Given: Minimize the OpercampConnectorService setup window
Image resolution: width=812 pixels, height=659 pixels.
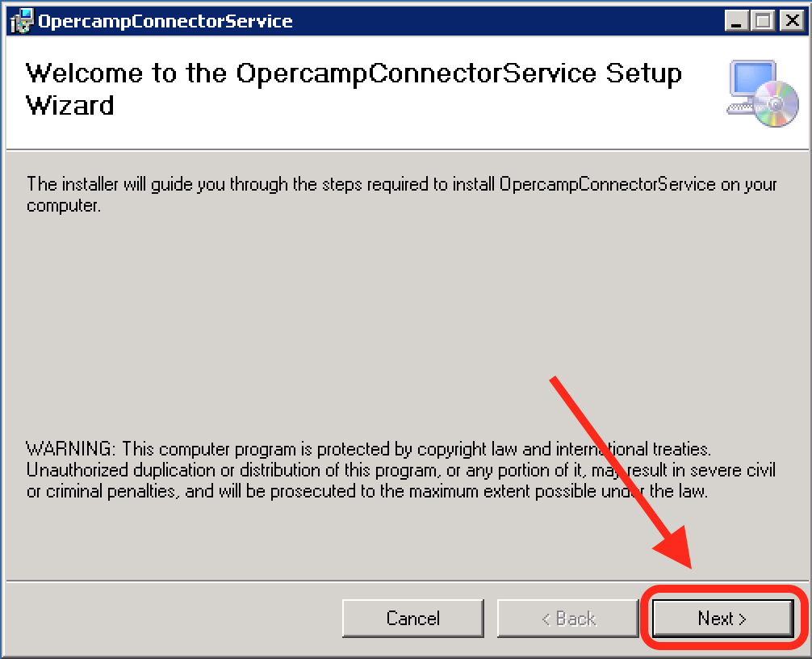Looking at the screenshot, I should pos(737,21).
